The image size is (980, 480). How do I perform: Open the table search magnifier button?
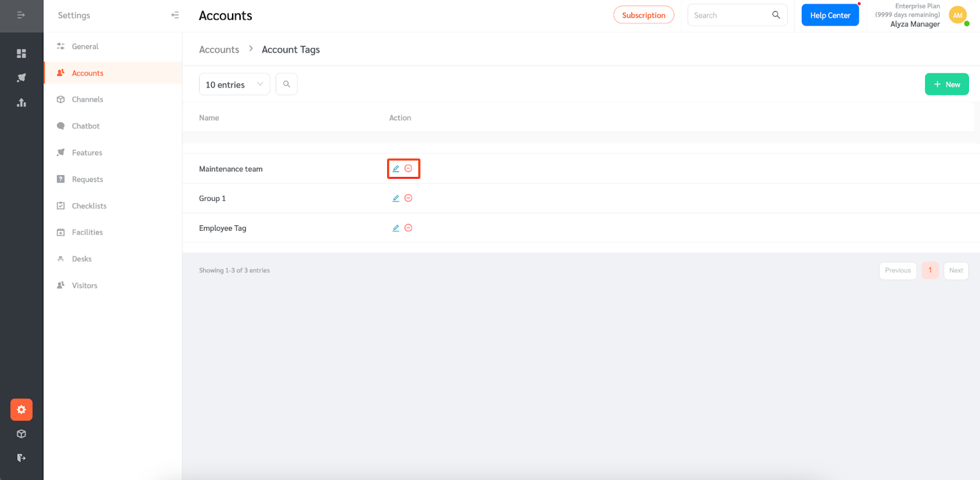(287, 84)
